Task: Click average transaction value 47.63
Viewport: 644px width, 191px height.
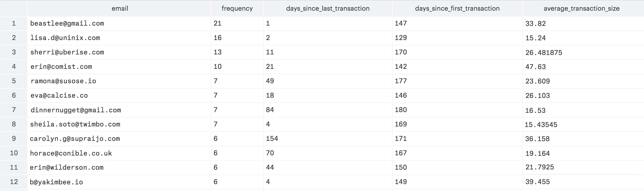Action: coord(536,67)
